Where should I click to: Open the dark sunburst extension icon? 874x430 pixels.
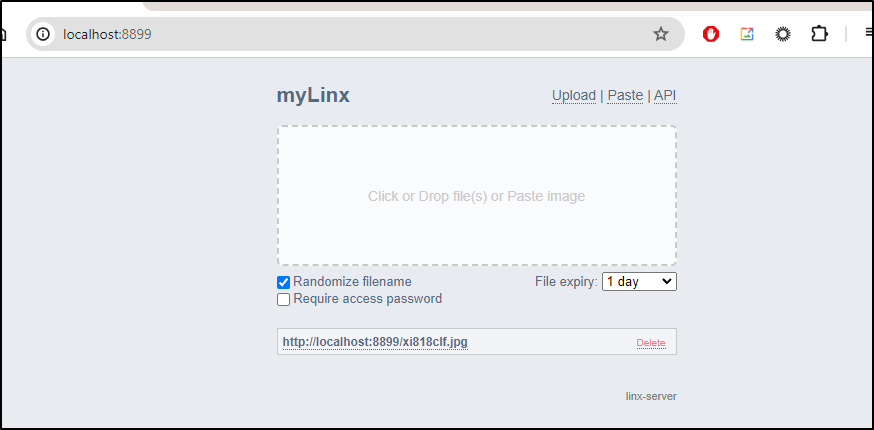(x=783, y=35)
